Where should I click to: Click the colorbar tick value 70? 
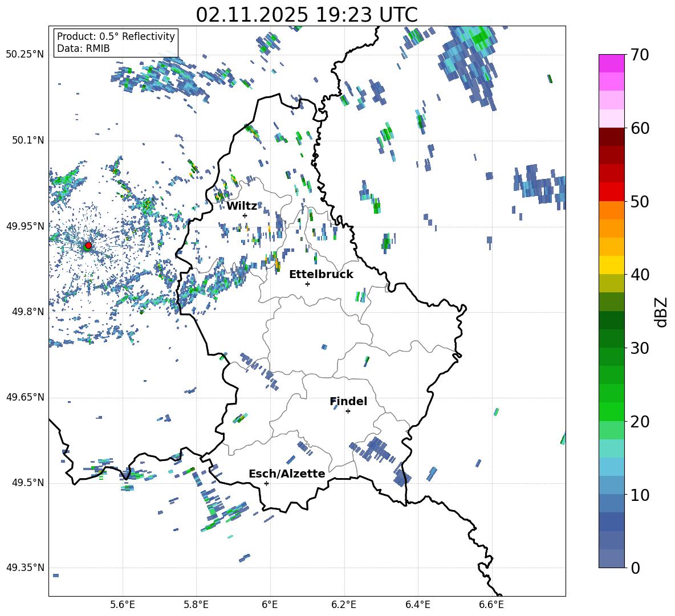click(640, 55)
